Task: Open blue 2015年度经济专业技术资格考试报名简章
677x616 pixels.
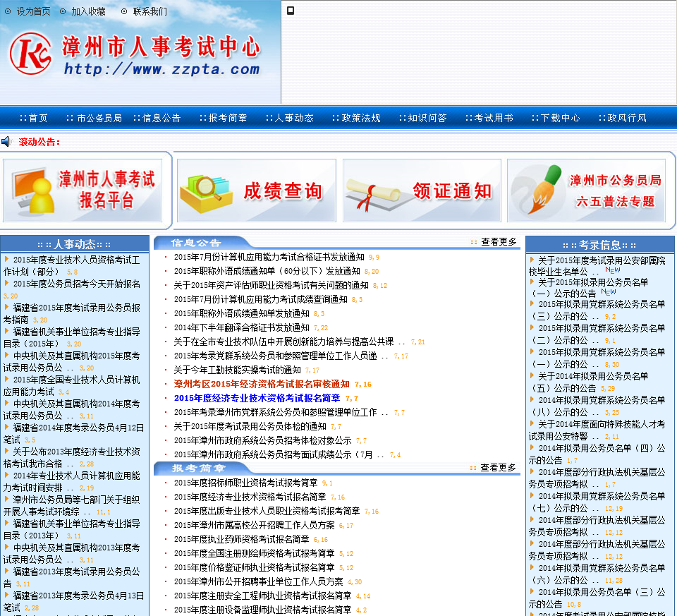Action: point(257,398)
